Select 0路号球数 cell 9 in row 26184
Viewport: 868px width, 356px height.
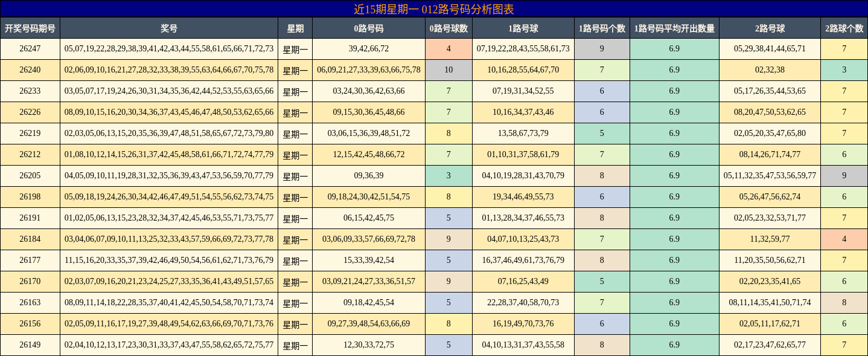pos(448,239)
